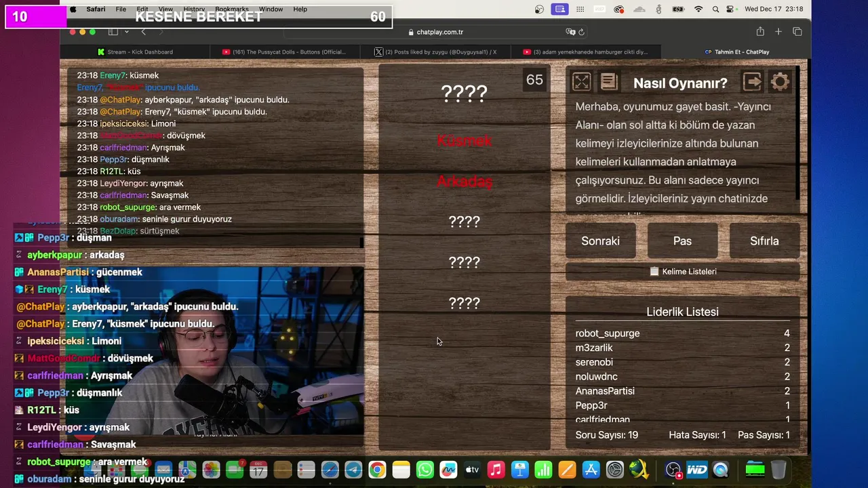Select the red Küsmek clue word
This screenshot has height=488, width=868.
pyautogui.click(x=464, y=140)
